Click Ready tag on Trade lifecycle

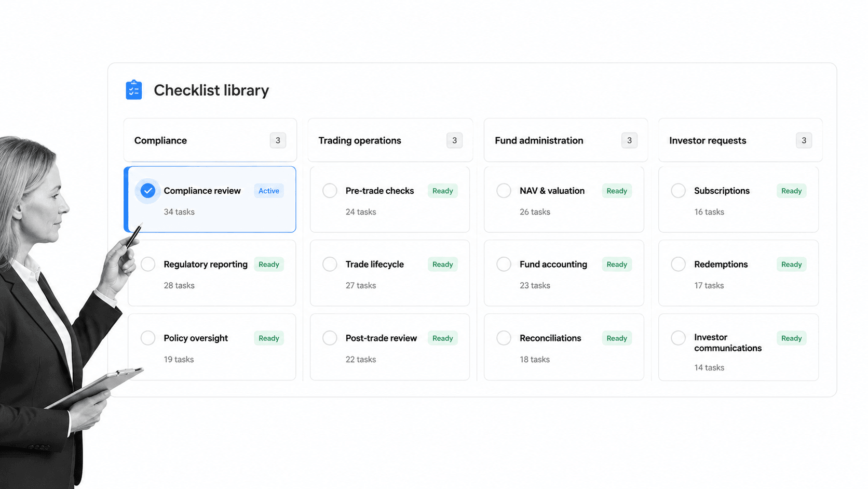443,264
